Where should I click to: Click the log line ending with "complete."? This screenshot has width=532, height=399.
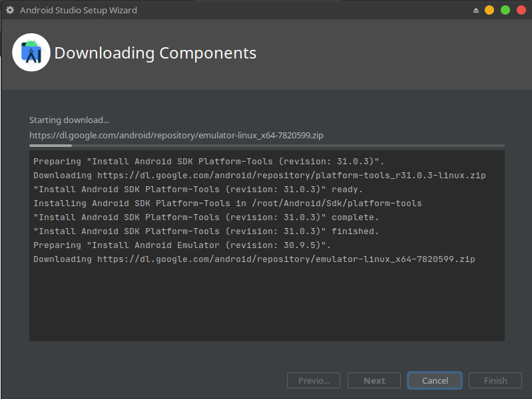206,217
